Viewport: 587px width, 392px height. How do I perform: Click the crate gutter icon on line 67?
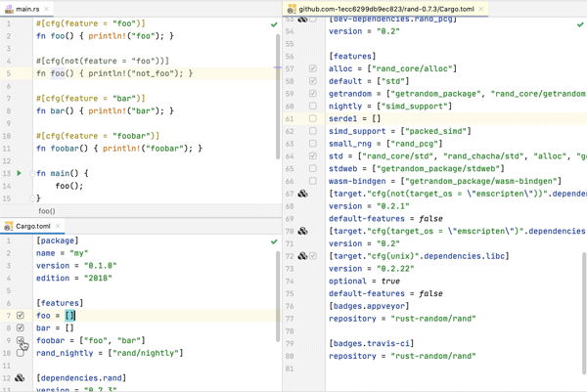tap(302, 194)
